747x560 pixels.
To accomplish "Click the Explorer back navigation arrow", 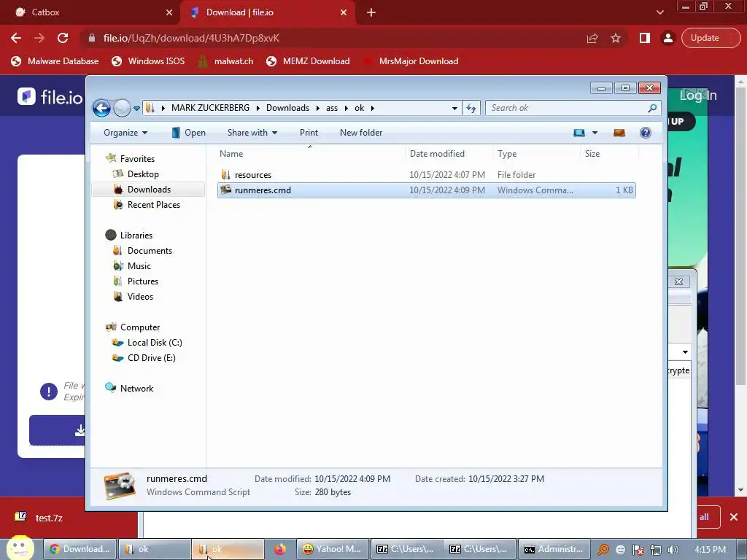I will click(x=101, y=108).
